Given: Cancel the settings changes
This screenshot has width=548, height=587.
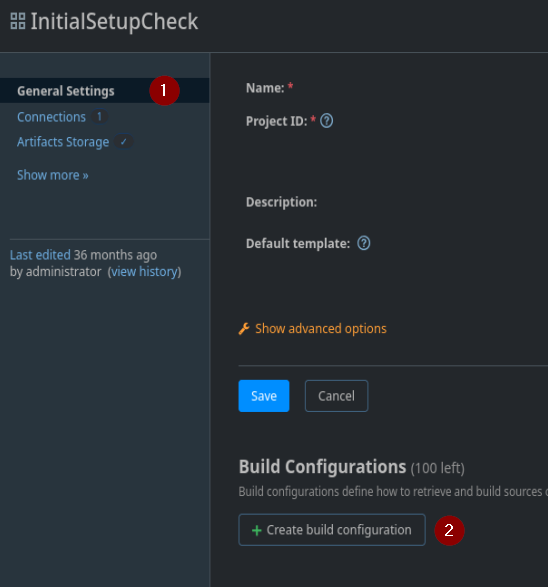Looking at the screenshot, I should point(337,396).
